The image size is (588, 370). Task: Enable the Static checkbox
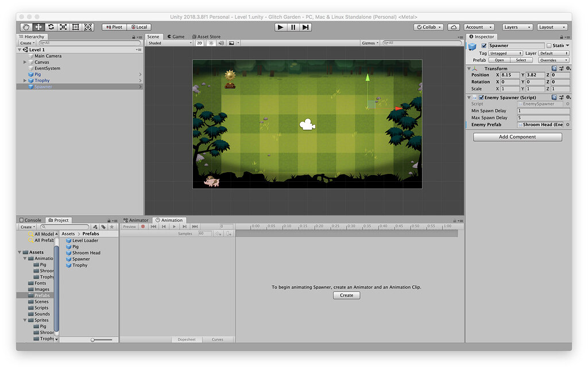coord(549,46)
